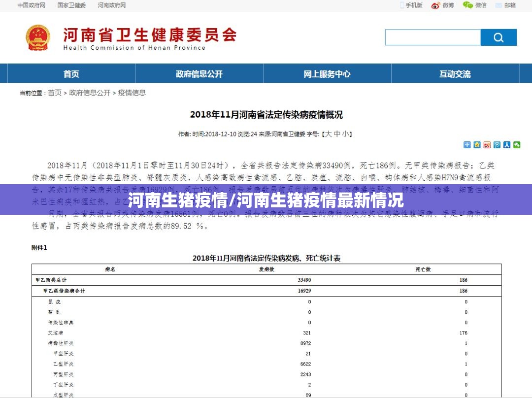Visit 中国政府网 top link
The height and width of the screenshot is (399, 532).
[x=31, y=5]
